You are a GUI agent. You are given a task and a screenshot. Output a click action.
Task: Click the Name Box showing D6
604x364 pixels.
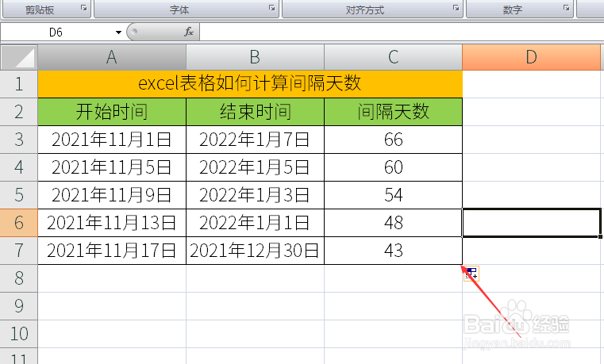56,33
